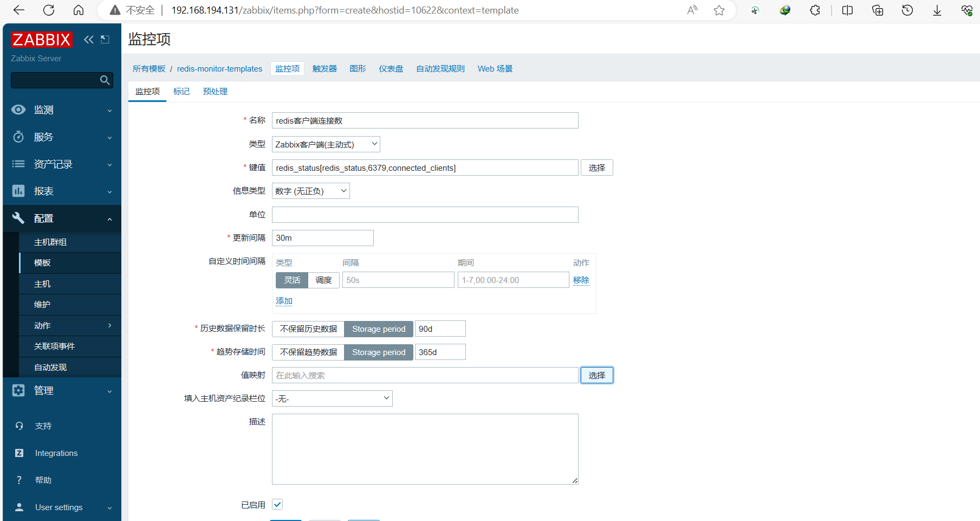Viewport: 980px width, 521px height.
Task: Bookmark this page with the star icon
Action: (x=719, y=10)
